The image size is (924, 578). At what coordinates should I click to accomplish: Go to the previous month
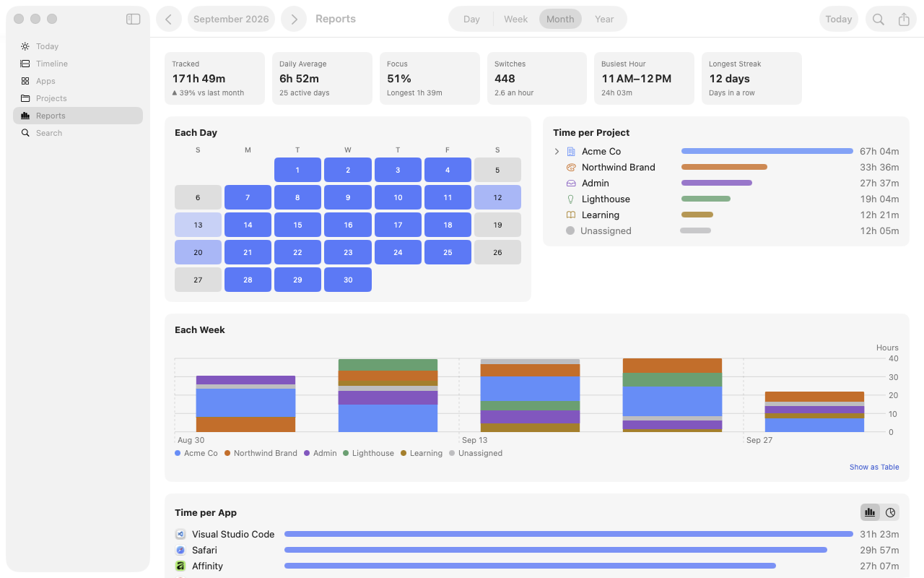pyautogui.click(x=169, y=20)
